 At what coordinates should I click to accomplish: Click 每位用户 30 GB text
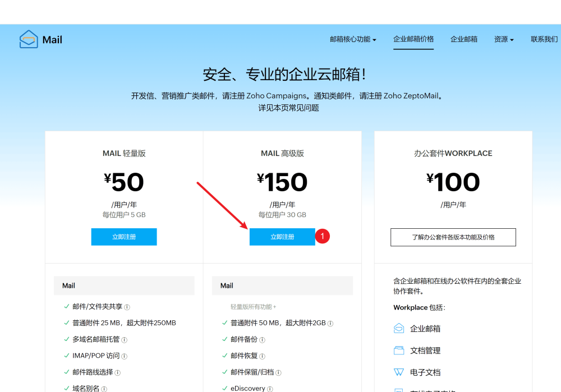tap(282, 215)
